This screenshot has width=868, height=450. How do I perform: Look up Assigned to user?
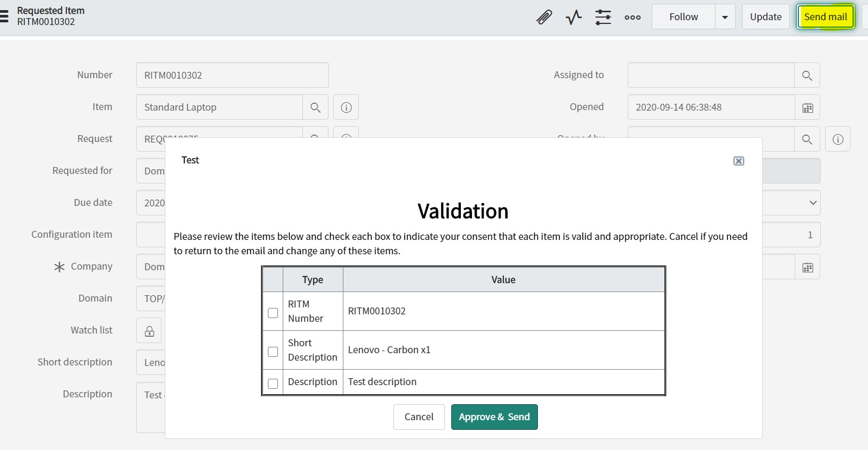coord(807,76)
